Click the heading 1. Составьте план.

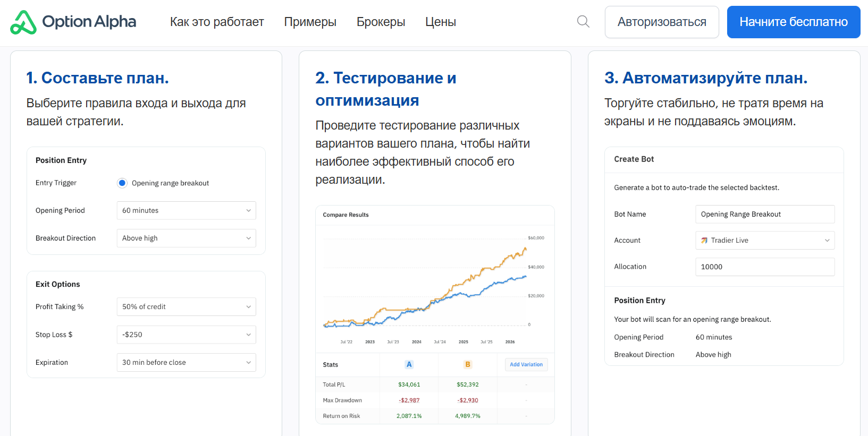pos(98,78)
